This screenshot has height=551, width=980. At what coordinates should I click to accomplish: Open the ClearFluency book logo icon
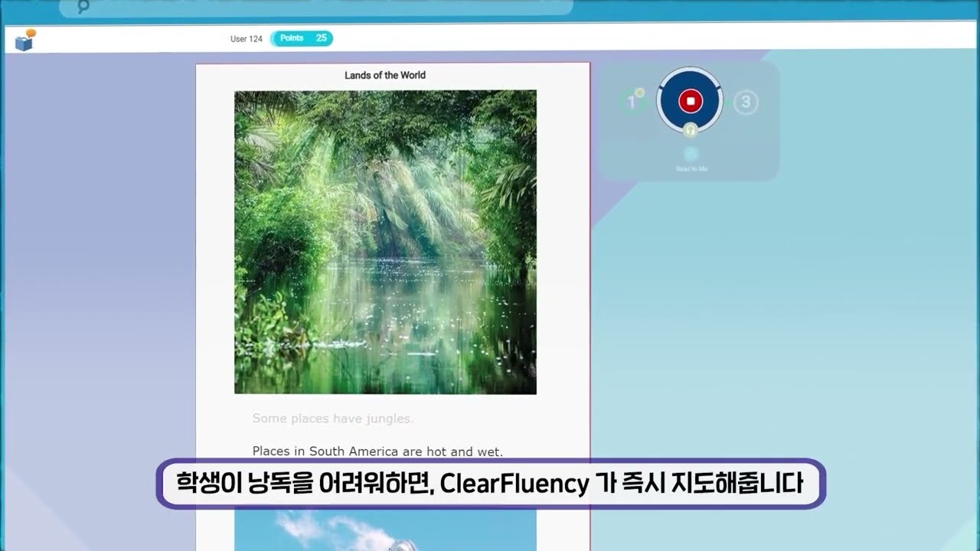pyautogui.click(x=25, y=40)
